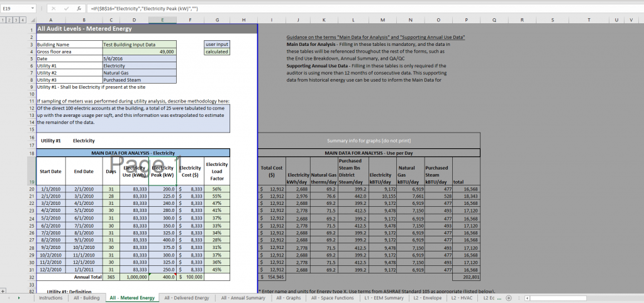Select the All - Metered Energy sheet tab
644x303 pixels.
tap(132, 298)
